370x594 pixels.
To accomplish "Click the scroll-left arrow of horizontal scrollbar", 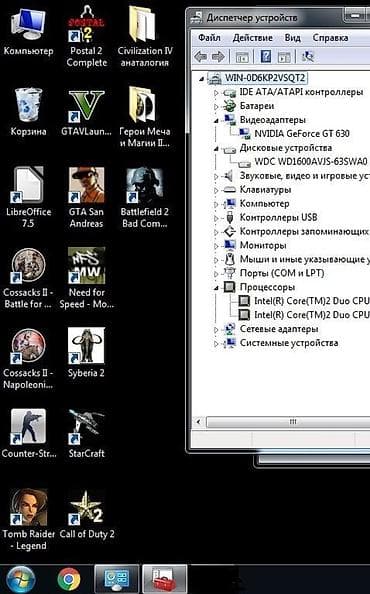I will click(199, 422).
